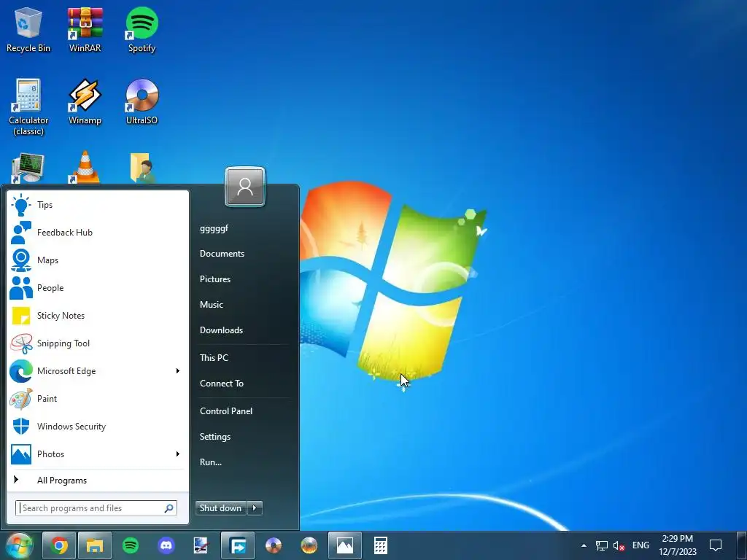Image resolution: width=747 pixels, height=560 pixels.
Task: Click the user account picture in Start menu
Action: tap(245, 187)
